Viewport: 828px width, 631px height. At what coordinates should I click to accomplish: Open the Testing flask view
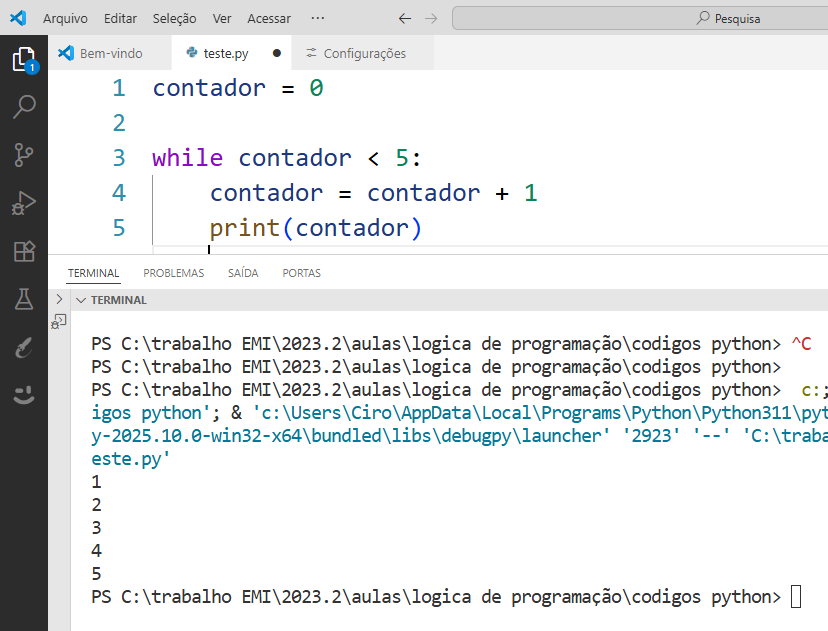click(x=24, y=299)
